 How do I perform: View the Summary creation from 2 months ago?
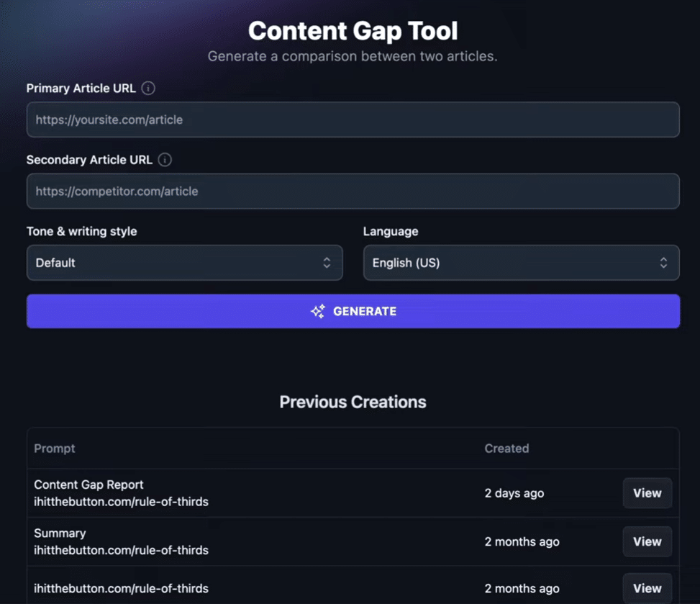647,541
